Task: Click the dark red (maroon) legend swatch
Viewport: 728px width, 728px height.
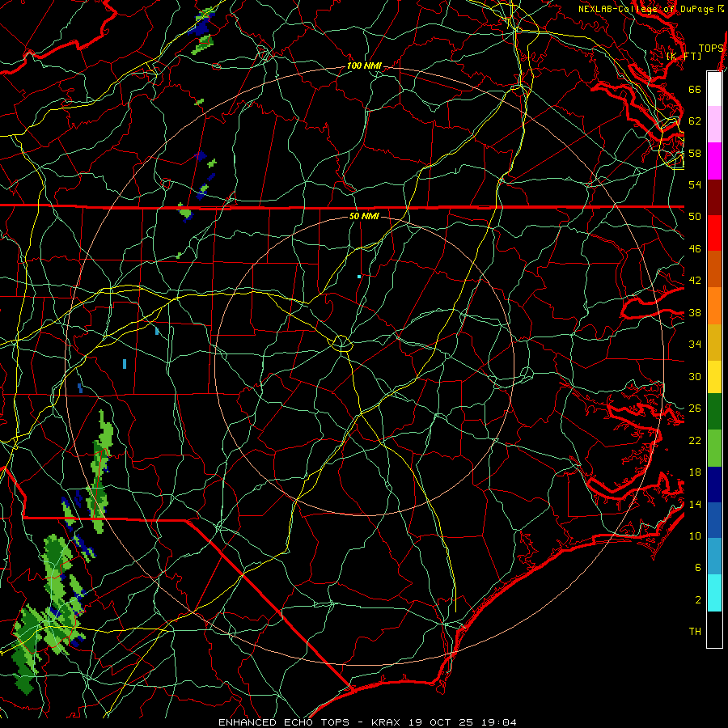Action: (714, 197)
